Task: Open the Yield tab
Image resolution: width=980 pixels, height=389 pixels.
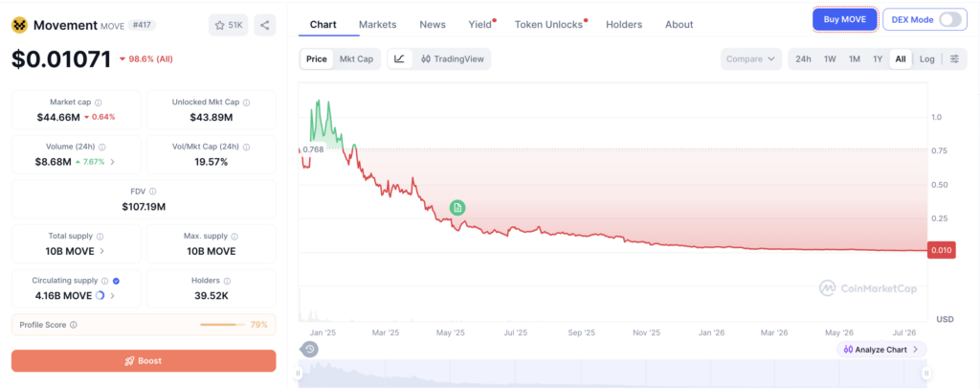Action: coord(480,24)
